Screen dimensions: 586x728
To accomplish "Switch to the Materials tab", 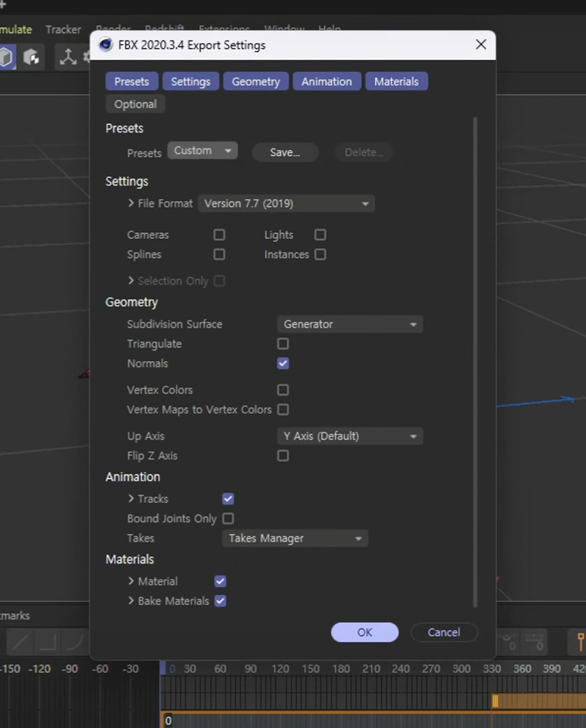I will click(x=396, y=82).
